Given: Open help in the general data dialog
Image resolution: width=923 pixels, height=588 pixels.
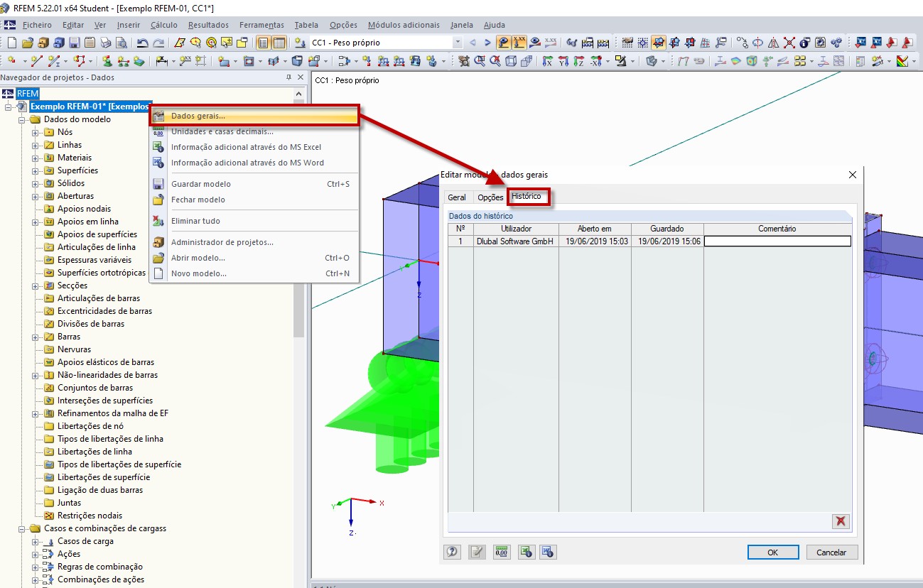Looking at the screenshot, I should (452, 552).
